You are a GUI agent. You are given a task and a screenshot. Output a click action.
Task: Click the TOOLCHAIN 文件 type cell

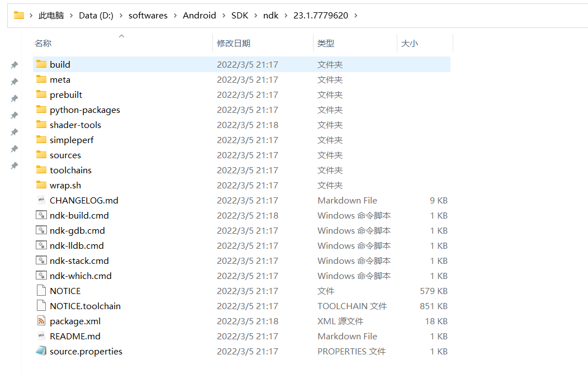click(352, 306)
